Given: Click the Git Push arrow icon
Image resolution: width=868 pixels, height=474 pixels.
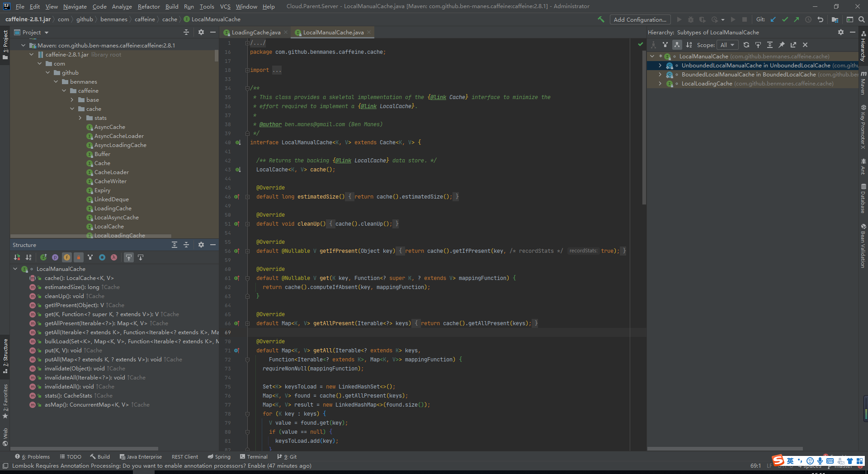Looking at the screenshot, I should [x=797, y=19].
